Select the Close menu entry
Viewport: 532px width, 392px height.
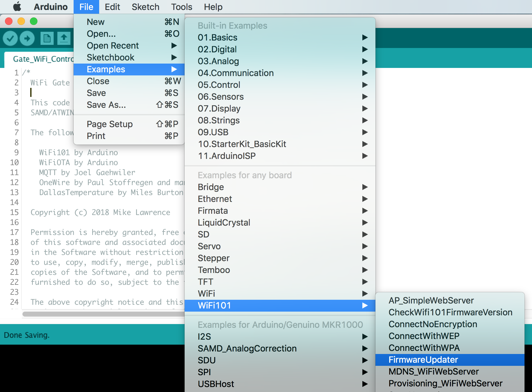coord(129,81)
